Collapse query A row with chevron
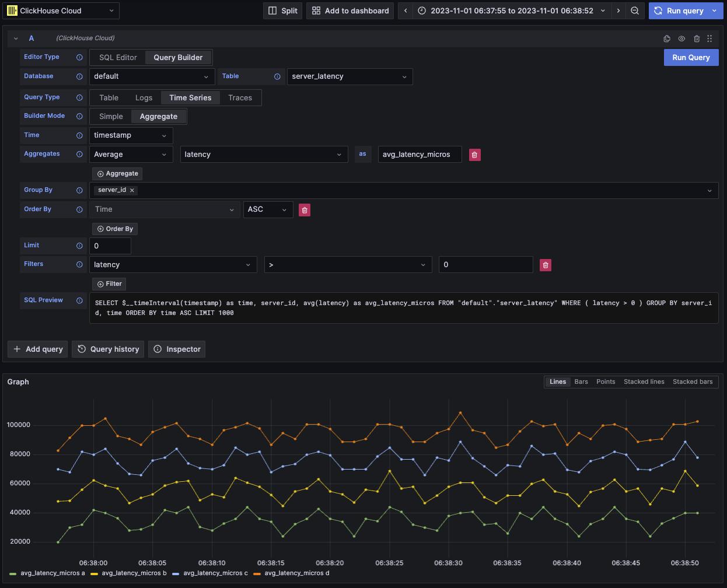This screenshot has width=727, height=588. pos(16,38)
